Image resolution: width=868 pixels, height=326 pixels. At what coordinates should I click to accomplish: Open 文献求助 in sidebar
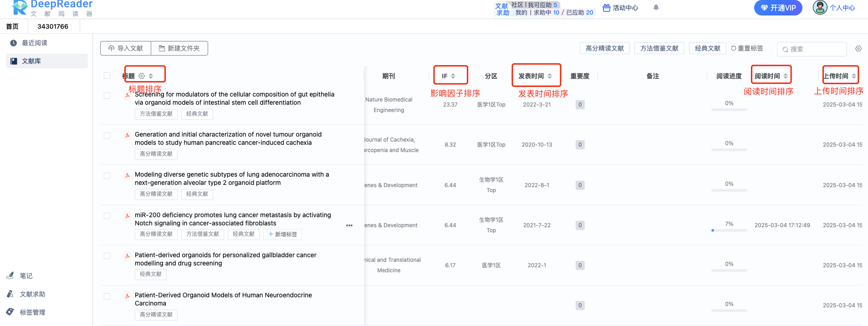tap(32, 294)
